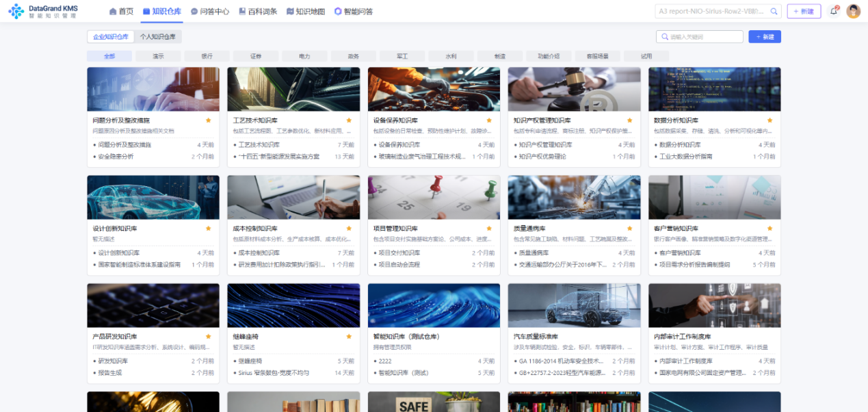Open the notification bell
Image resolution: width=868 pixels, height=412 pixels.
pyautogui.click(x=834, y=11)
